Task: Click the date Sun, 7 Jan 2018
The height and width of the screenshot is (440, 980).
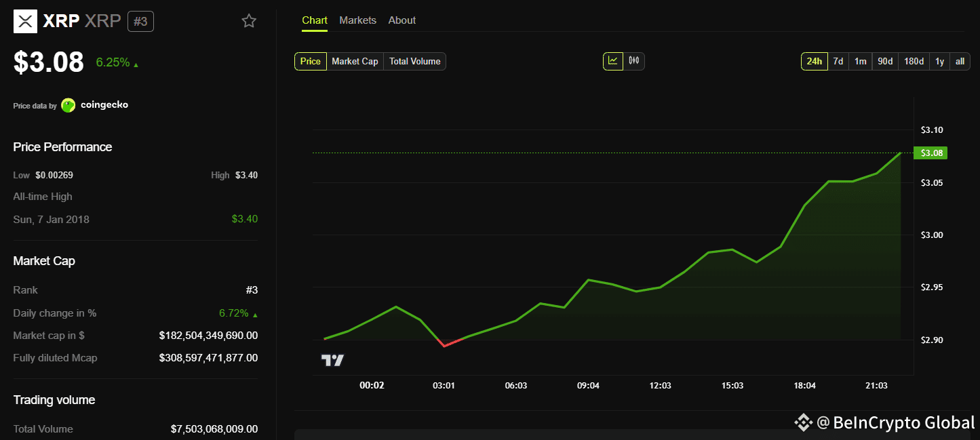Action: click(52, 219)
